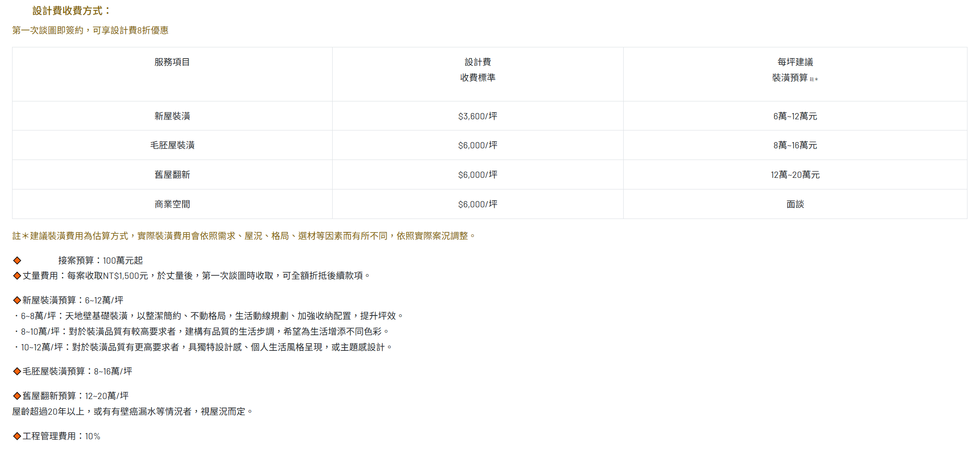Screen dimensions: 980x450
Task: Click the $6,000/坪 price in 舊屋翻新 row
Action: (477, 175)
